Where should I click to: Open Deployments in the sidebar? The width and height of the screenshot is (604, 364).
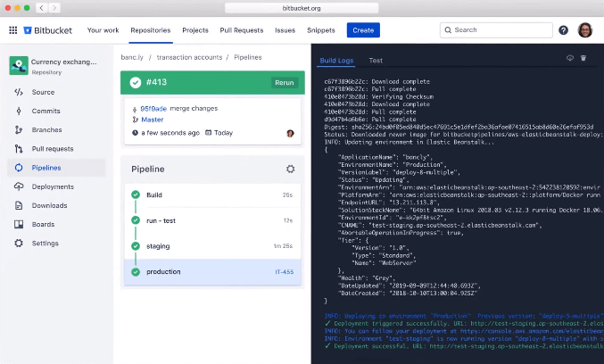[54, 186]
